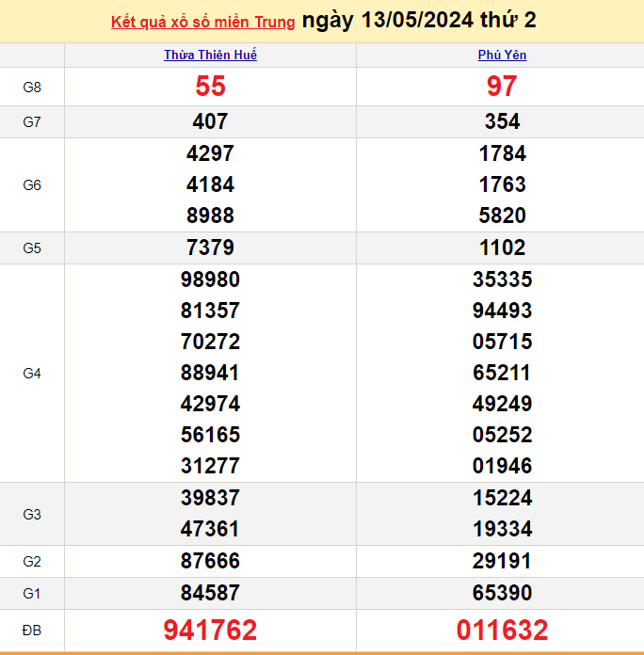Click G4 number 49249
The image size is (644, 655).
(x=502, y=404)
